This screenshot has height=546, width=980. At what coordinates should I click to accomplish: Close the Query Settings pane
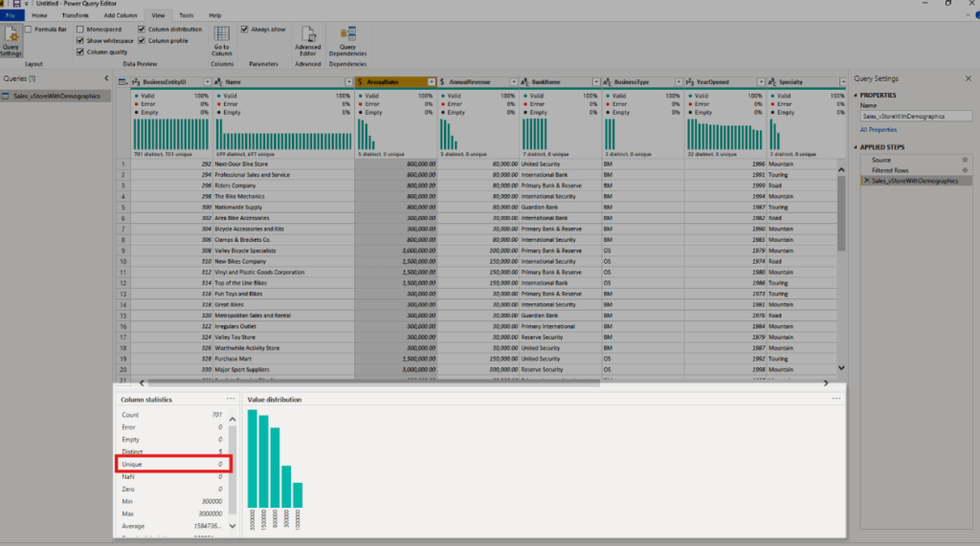968,78
